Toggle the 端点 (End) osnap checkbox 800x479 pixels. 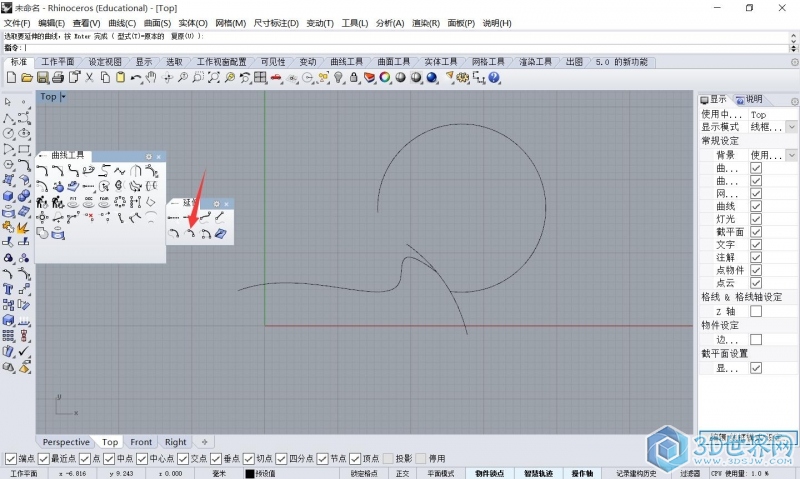tap(11, 459)
